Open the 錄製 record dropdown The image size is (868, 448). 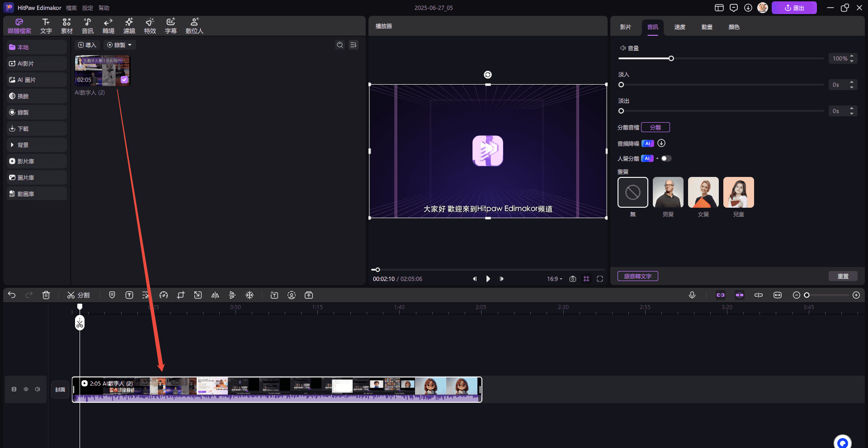[120, 45]
